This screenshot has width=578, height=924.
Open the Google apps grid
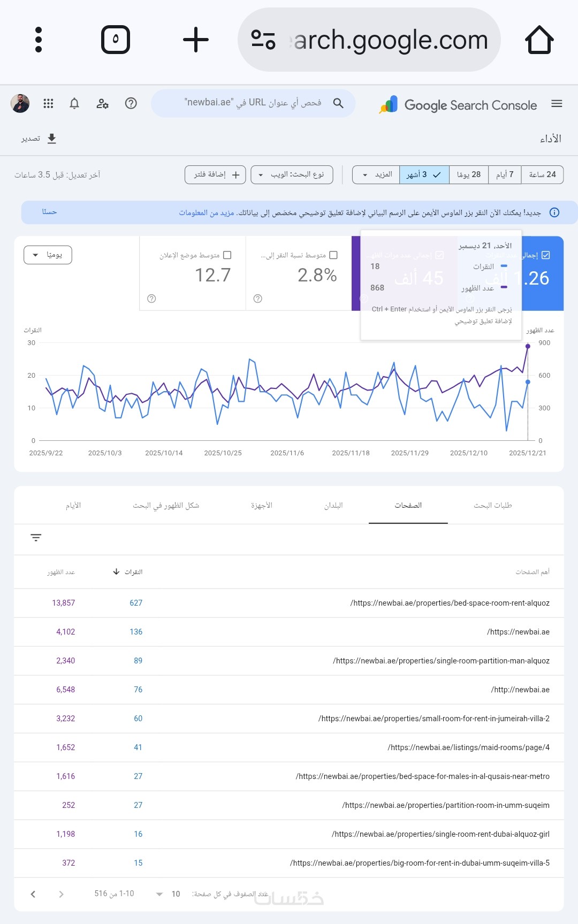tap(48, 104)
